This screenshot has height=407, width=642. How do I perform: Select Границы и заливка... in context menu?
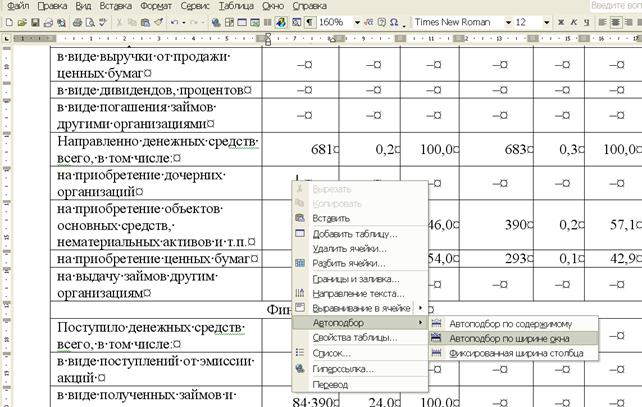(360, 279)
